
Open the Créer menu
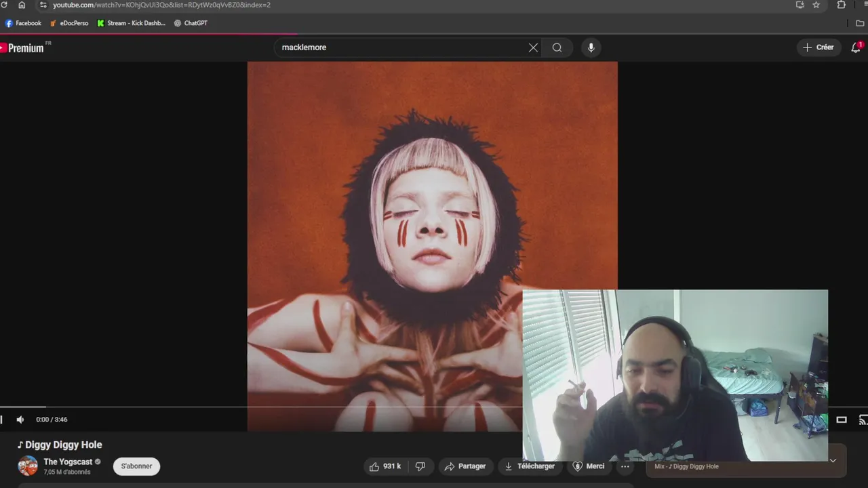point(818,47)
